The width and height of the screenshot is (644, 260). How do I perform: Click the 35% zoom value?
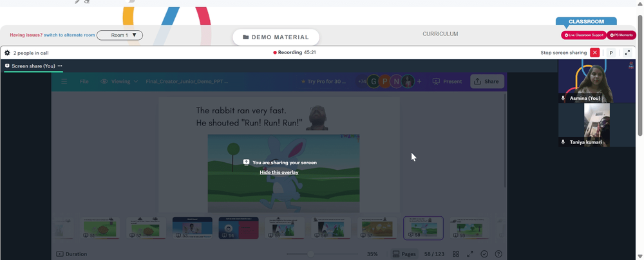click(x=372, y=254)
